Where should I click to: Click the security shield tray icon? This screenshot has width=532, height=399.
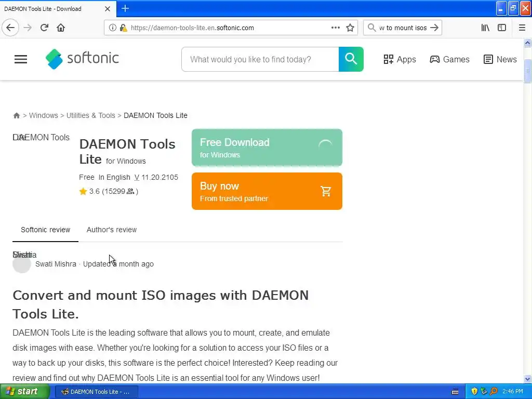point(474,392)
